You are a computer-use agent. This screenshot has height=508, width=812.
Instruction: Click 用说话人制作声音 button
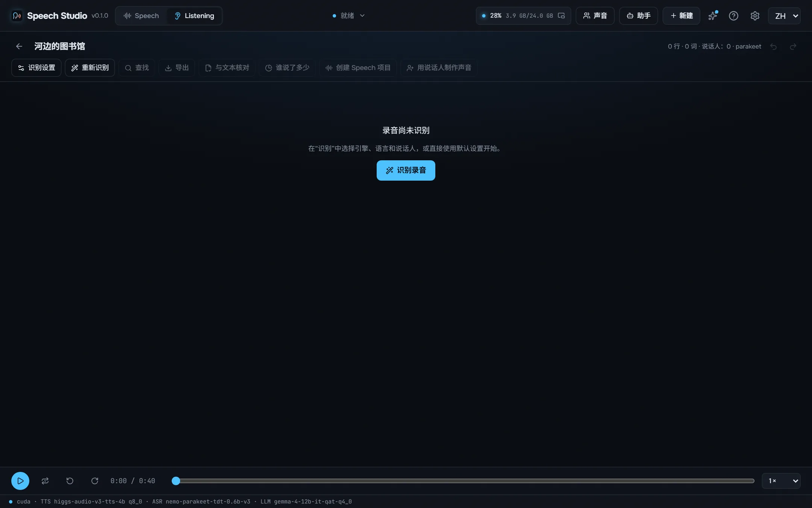439,68
